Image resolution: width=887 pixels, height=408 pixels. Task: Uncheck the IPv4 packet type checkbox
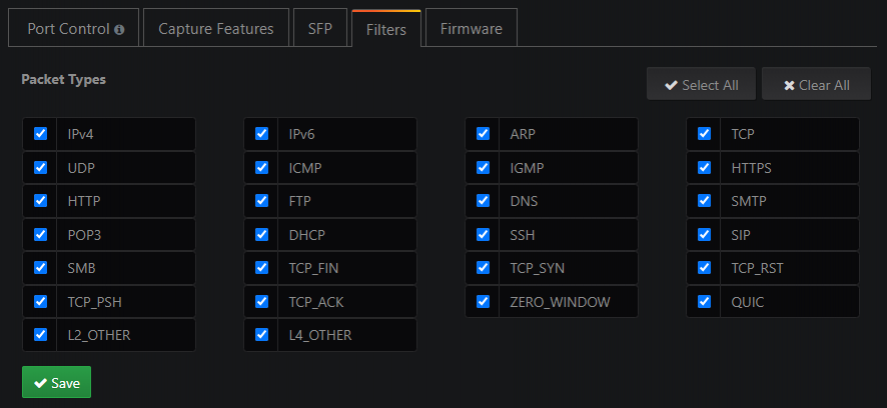[x=41, y=134]
